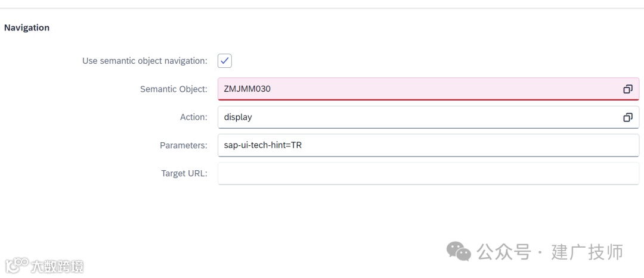This screenshot has width=644, height=278.
Task: Open value help for Semantic Object field
Action: (x=627, y=89)
